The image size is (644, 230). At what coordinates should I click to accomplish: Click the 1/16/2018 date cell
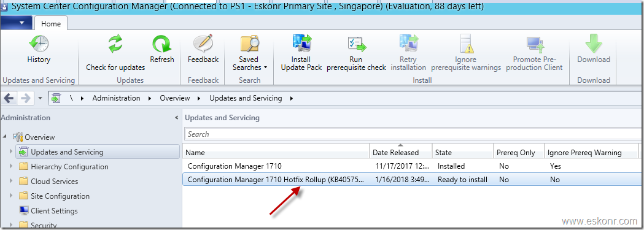(402, 179)
